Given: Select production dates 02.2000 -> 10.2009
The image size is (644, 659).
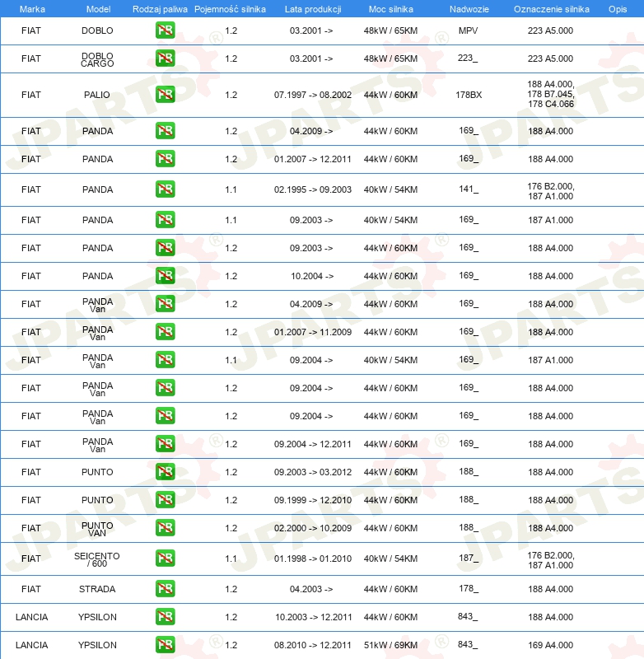Looking at the screenshot, I should [x=313, y=528].
